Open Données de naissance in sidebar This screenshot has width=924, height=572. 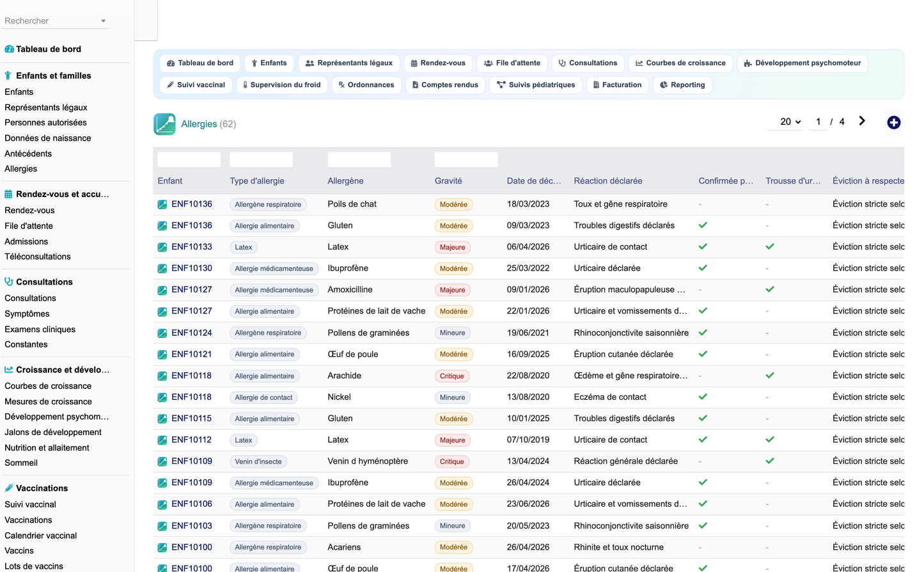[x=48, y=138]
